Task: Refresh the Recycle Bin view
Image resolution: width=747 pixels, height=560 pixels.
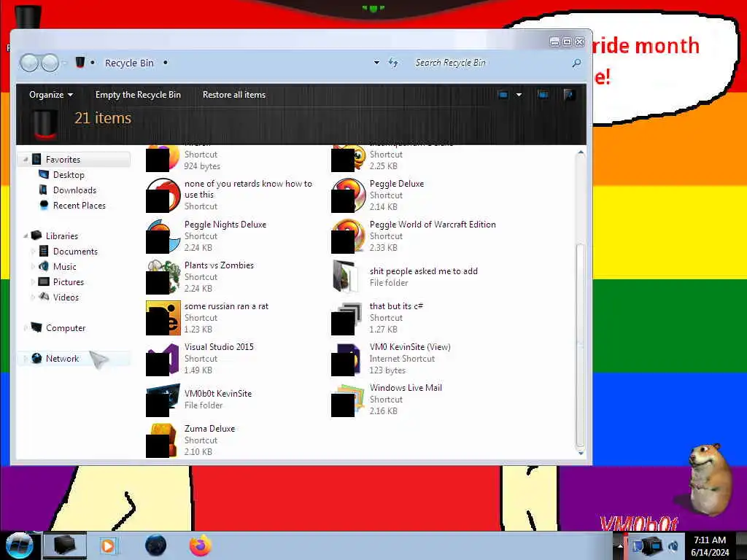Action: [x=393, y=63]
